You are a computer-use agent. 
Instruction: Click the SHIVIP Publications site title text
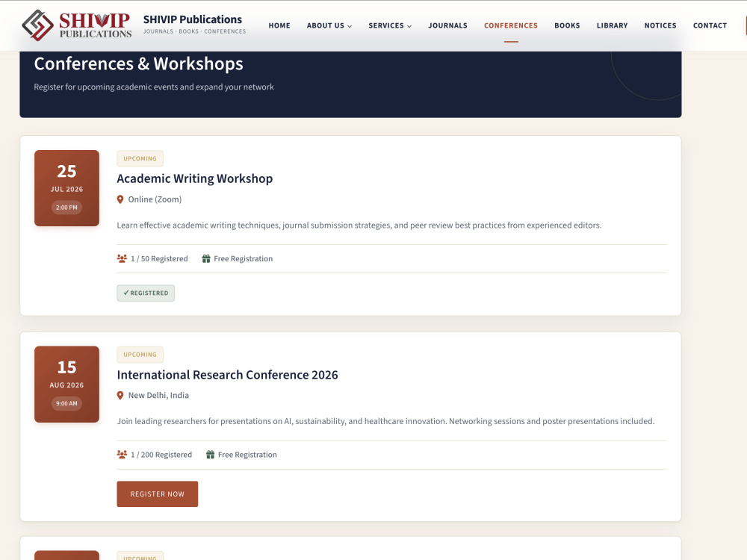[193, 19]
